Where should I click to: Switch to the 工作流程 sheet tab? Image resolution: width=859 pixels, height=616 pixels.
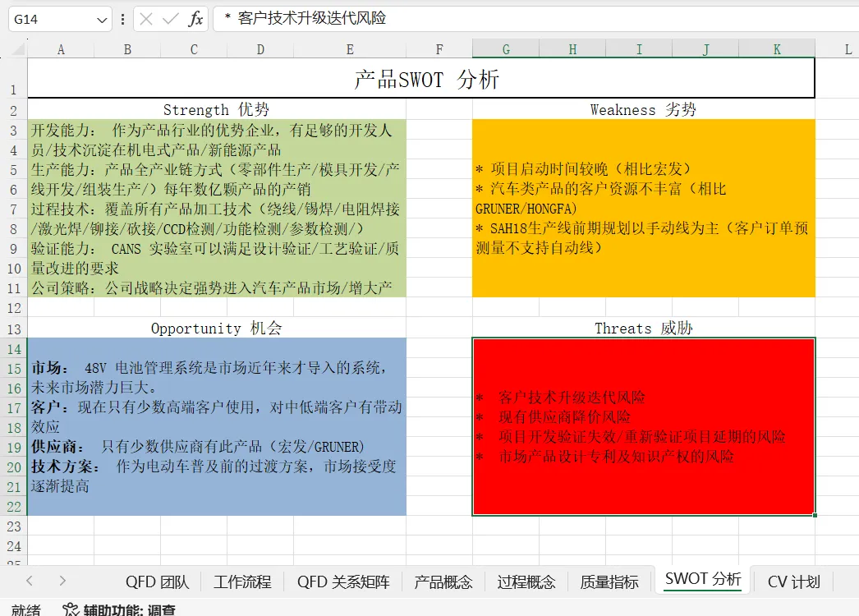coord(242,582)
